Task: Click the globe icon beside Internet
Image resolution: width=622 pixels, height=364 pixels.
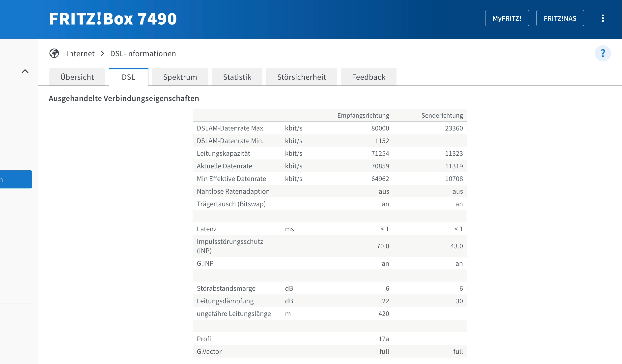Action: pos(54,53)
